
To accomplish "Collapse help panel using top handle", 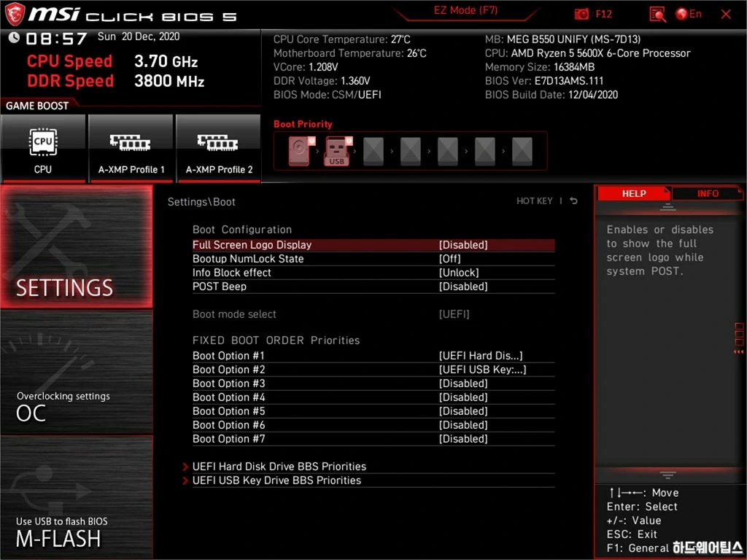I will click(667, 206).
